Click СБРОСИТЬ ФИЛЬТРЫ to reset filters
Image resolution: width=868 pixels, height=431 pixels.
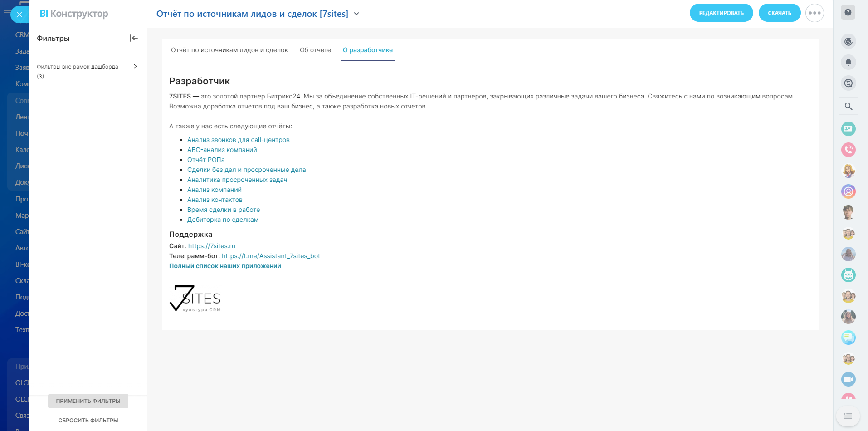88,421
